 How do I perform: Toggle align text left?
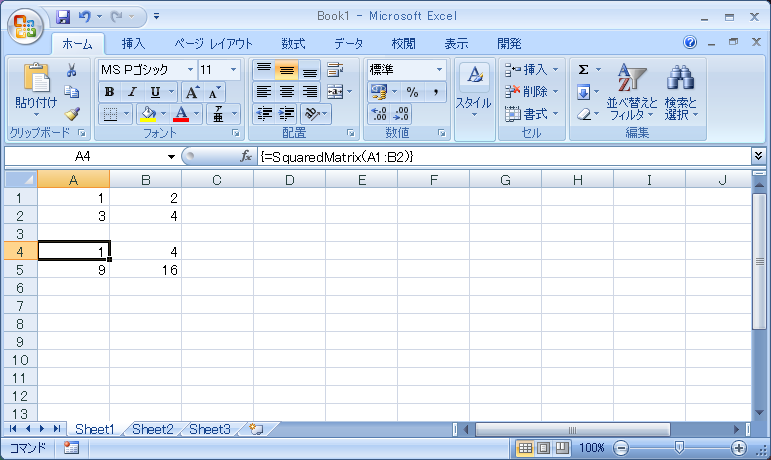coord(264,92)
